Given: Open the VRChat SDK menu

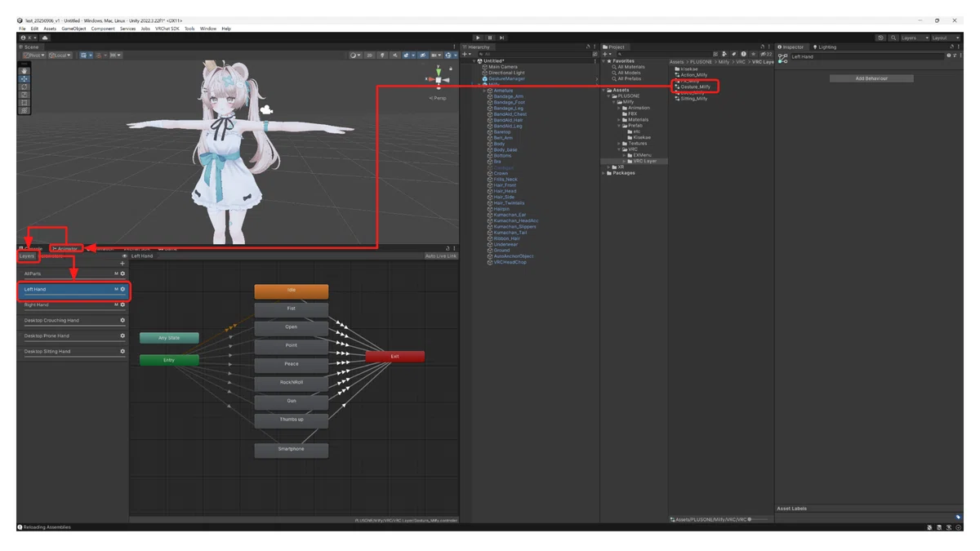Looking at the screenshot, I should (x=167, y=29).
